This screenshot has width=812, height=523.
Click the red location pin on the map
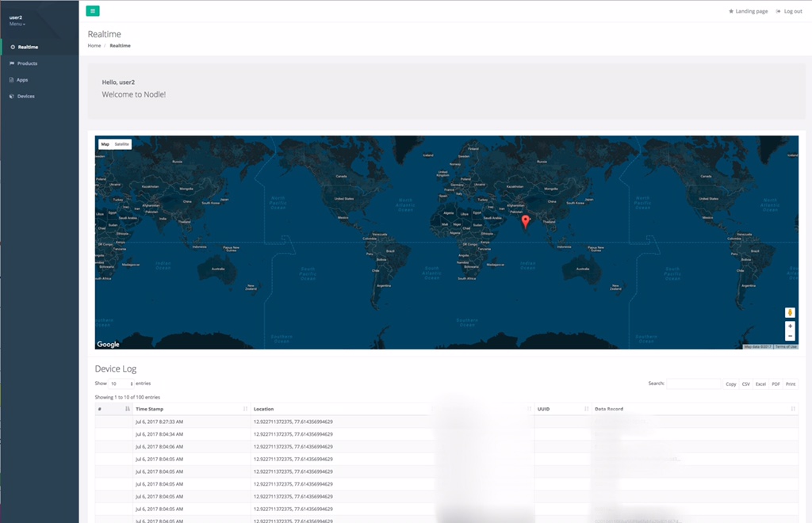525,220
